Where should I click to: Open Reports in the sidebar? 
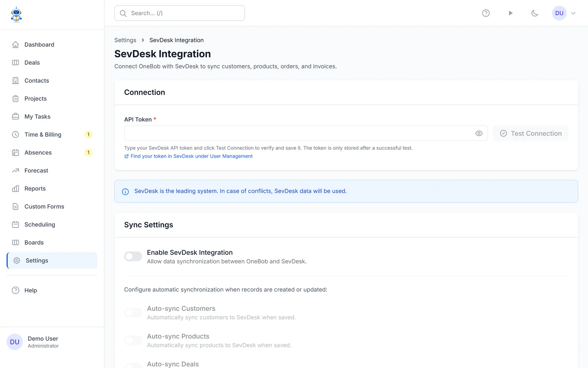pyautogui.click(x=52, y=189)
